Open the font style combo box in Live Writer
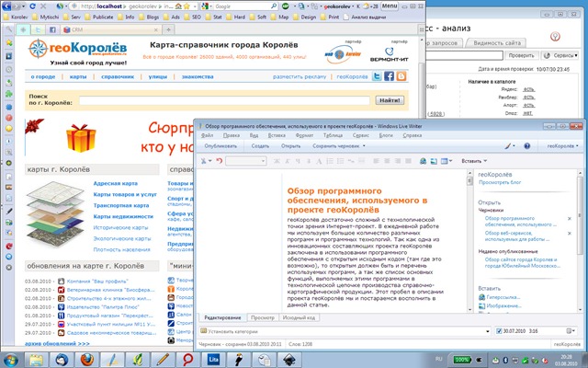Screen dimensions: 588x368 [245, 161]
